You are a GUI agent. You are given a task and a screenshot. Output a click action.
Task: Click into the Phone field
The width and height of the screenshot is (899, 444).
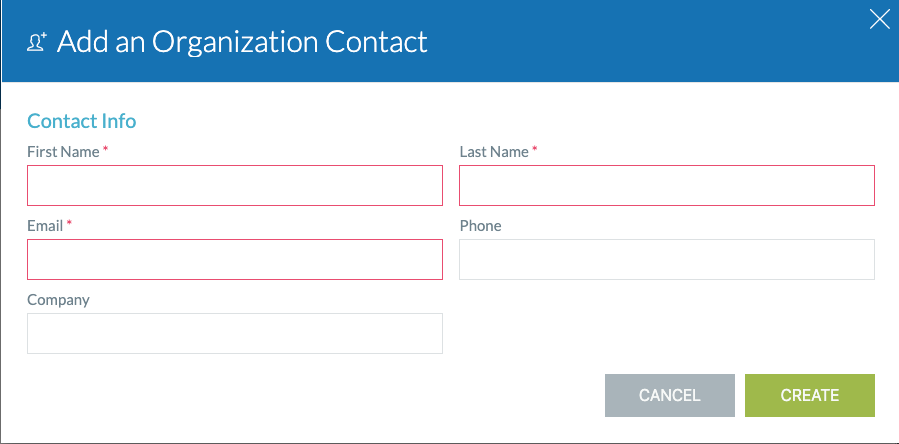667,259
